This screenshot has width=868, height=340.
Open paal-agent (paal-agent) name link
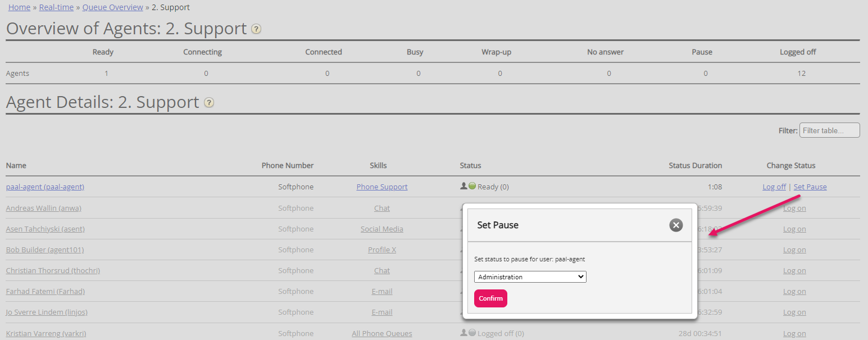pyautogui.click(x=45, y=187)
